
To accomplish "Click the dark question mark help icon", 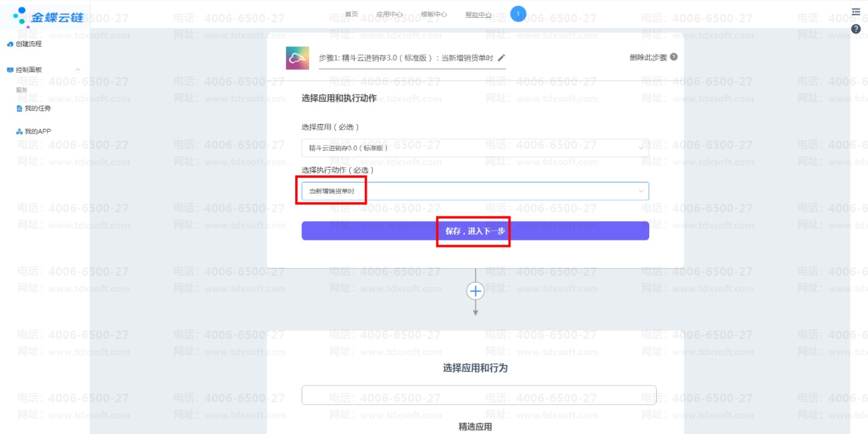I will click(x=856, y=29).
